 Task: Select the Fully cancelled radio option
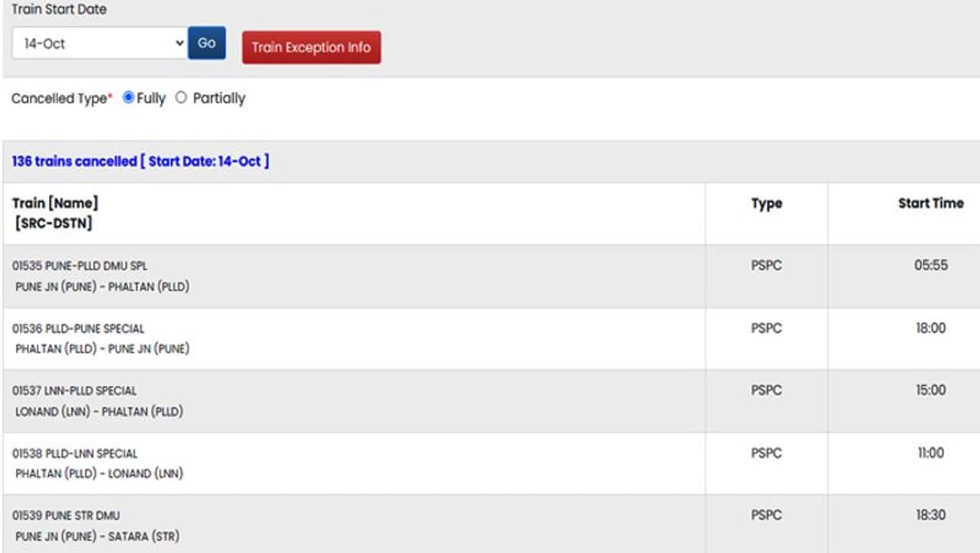click(129, 98)
